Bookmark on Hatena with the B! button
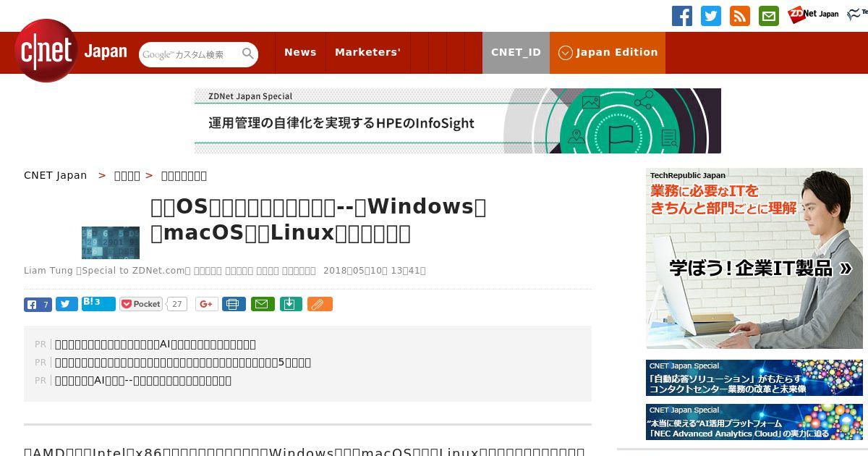 pyautogui.click(x=98, y=304)
